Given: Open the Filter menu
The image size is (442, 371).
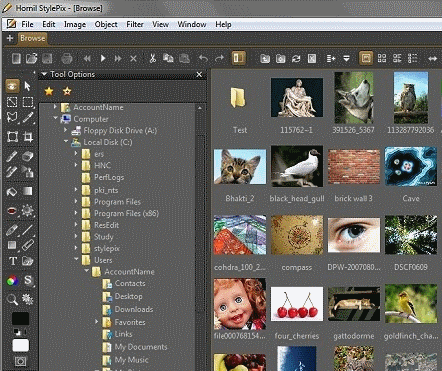Looking at the screenshot, I should [x=135, y=24].
